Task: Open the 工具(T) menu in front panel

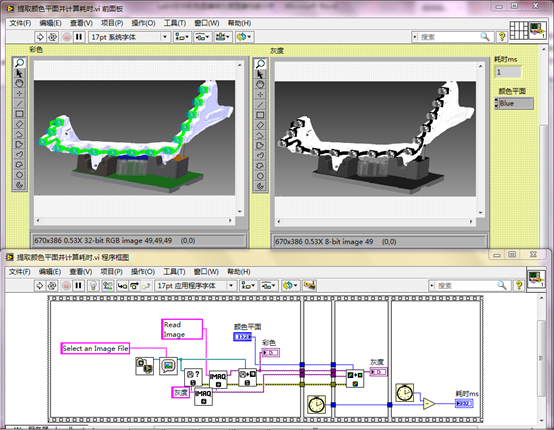Action: [x=175, y=23]
